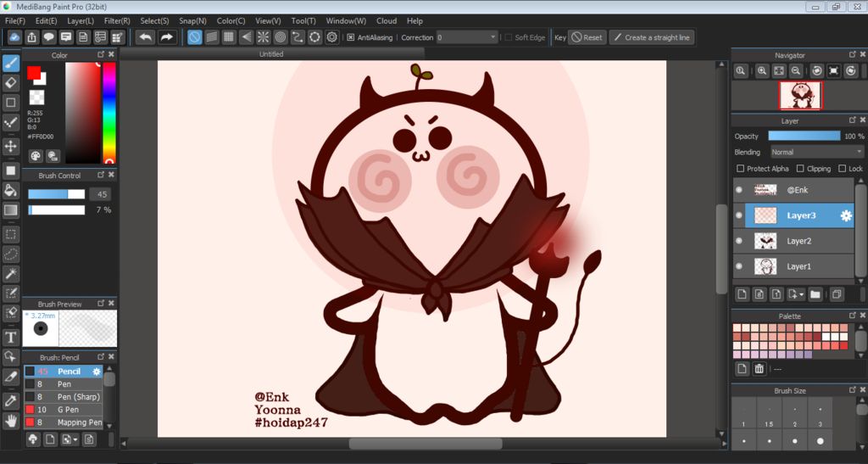Enable circle snap
Screen dimensions: 868x464
280,37
